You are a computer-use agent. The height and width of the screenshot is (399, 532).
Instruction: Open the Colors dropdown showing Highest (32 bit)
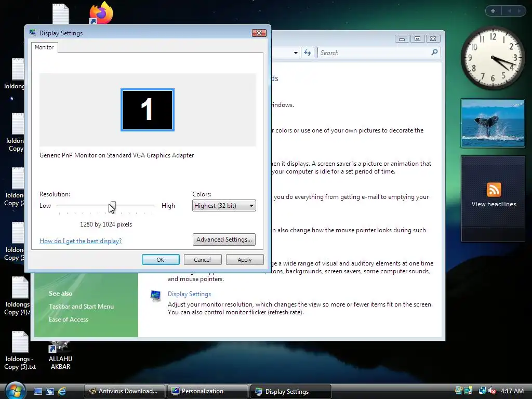(224, 206)
